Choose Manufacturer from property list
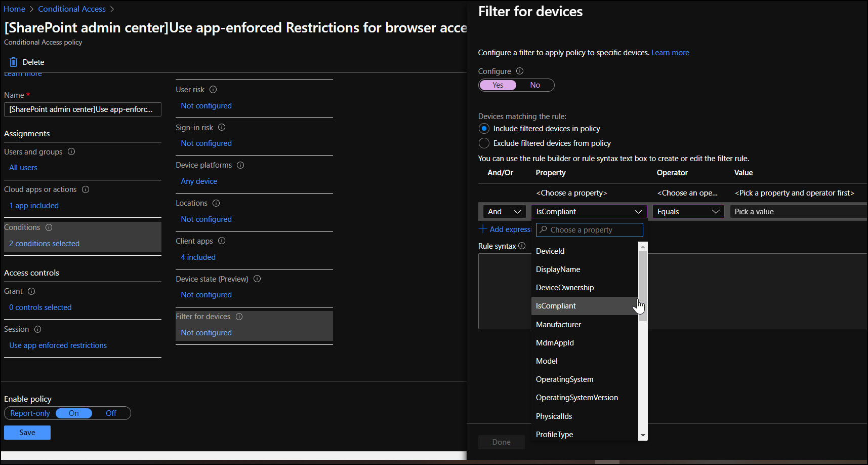868x465 pixels. [x=585, y=325]
